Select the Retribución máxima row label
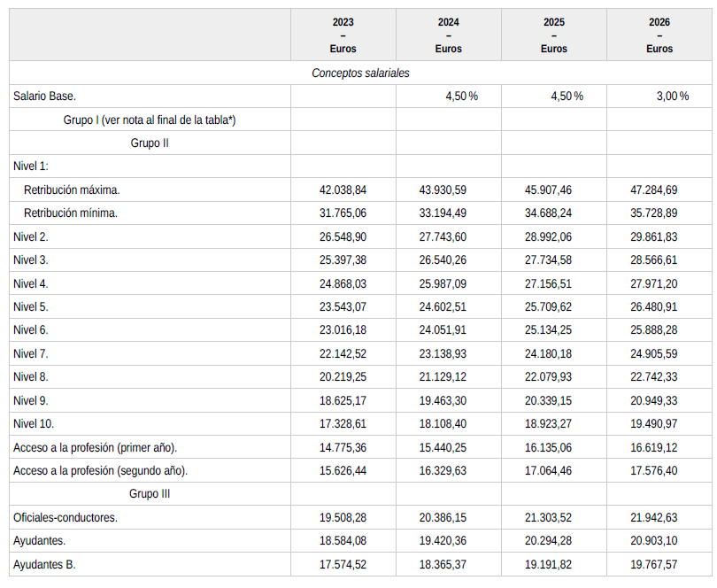Viewport: 717px width, 588px height. [72, 190]
